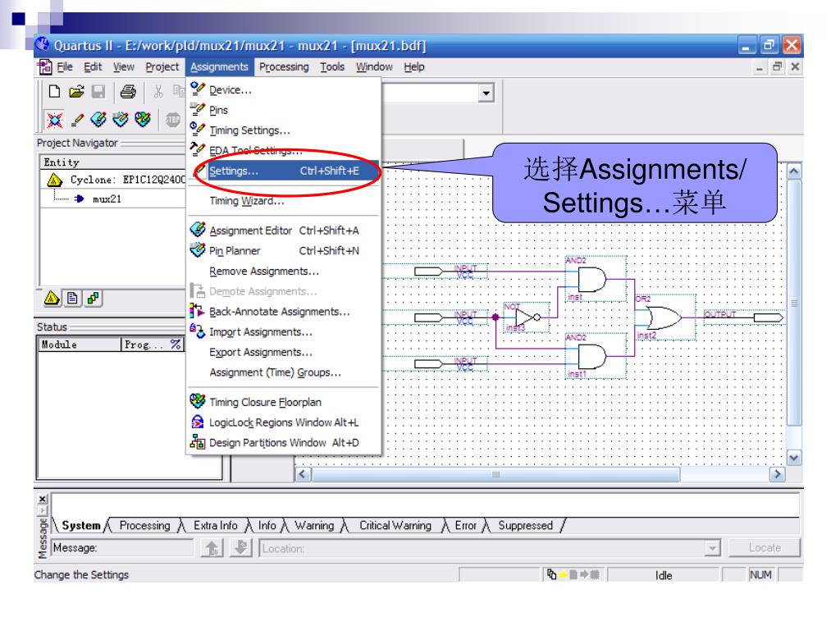This screenshot has width=840, height=630.
Task: Open Pin Planner from the menu
Action: [283, 251]
